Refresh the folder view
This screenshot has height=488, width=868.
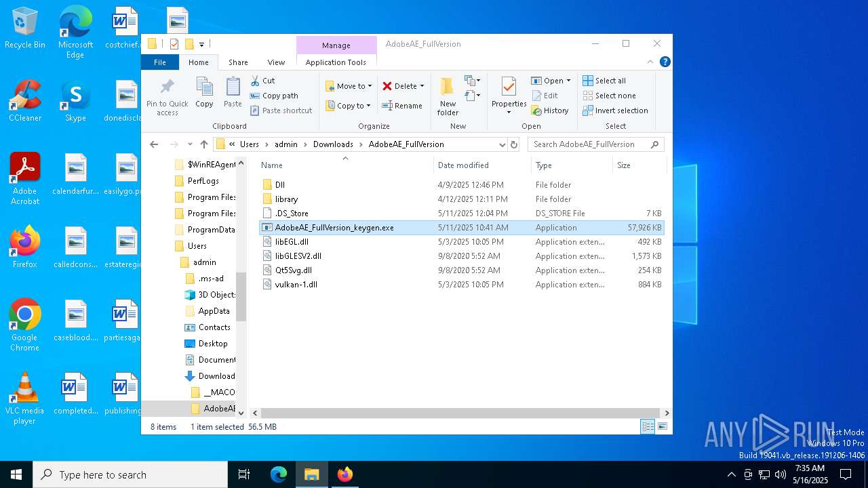pos(514,144)
